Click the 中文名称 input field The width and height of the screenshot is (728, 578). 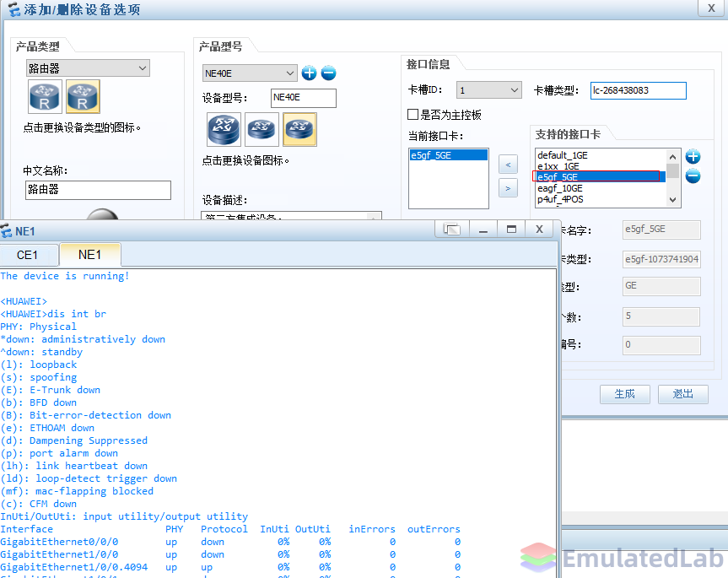coord(98,190)
